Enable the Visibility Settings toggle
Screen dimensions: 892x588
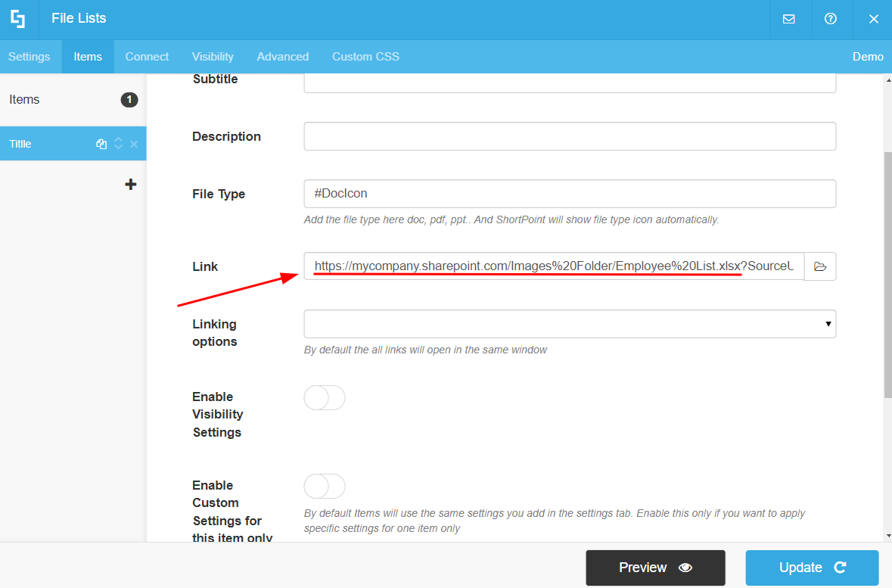324,397
